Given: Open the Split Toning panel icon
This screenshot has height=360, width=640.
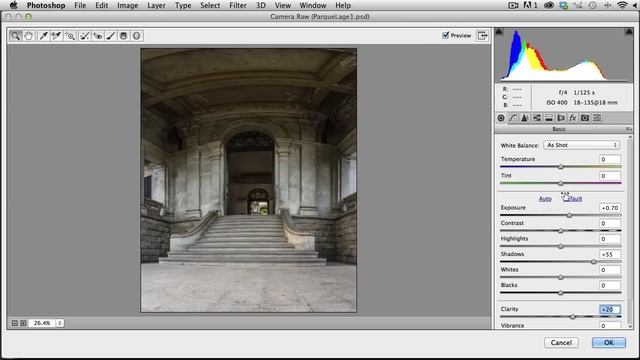Looking at the screenshot, I should [549, 118].
